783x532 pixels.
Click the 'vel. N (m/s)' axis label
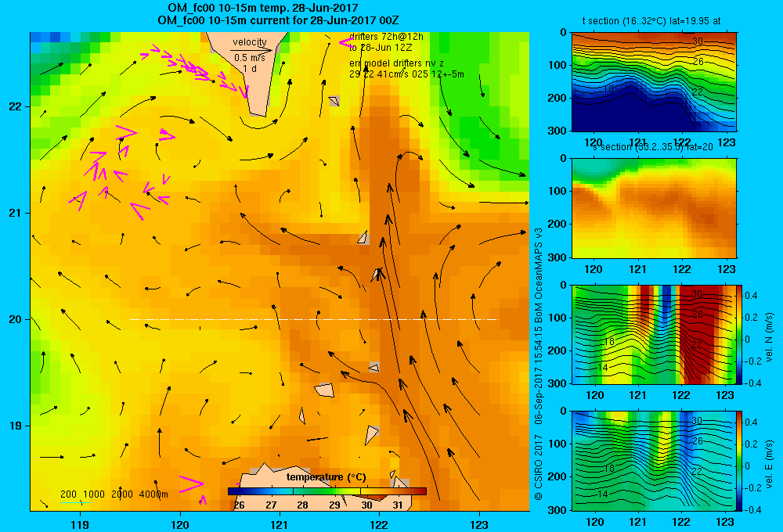(769, 337)
